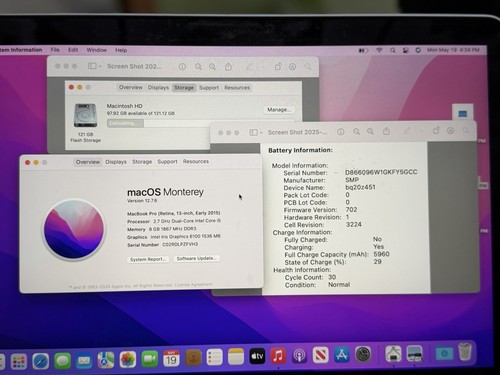Click the battery status menu bar icon
The width and height of the screenshot is (500, 375).
click(363, 50)
